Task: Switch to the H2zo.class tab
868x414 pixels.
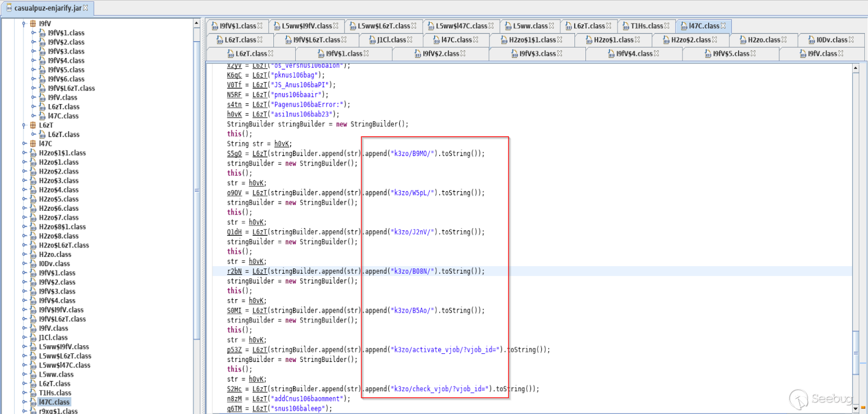Action: click(x=763, y=40)
